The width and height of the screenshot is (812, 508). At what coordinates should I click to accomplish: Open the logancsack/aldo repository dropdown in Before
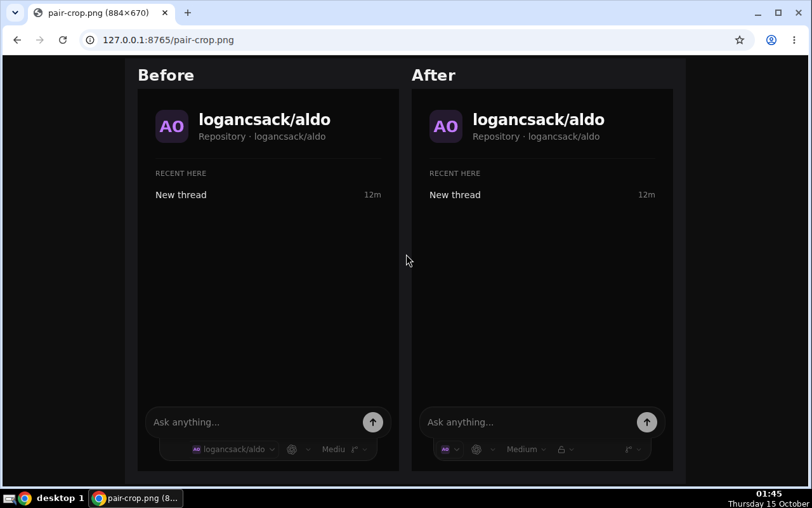point(233,450)
